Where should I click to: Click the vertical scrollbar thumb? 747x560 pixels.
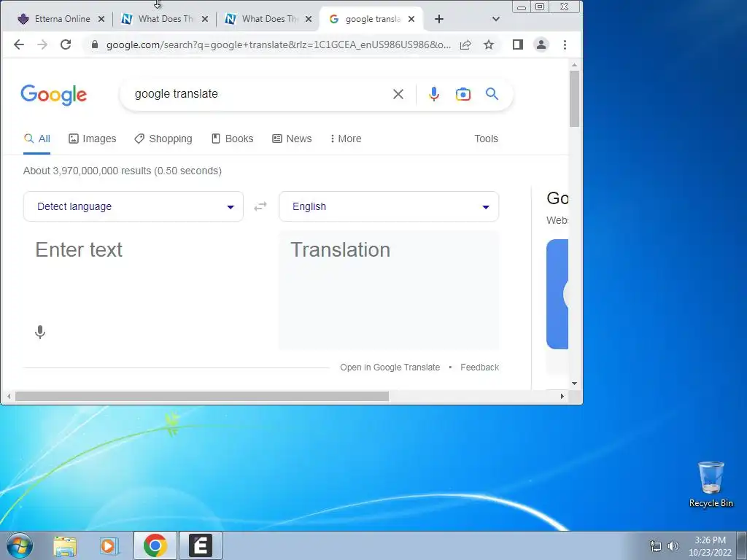pyautogui.click(x=575, y=98)
